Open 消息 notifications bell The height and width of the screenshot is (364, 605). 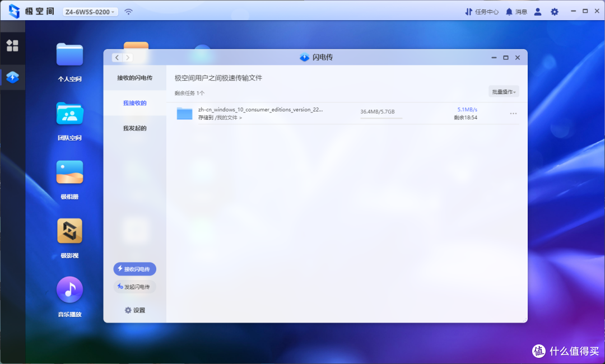(x=516, y=12)
